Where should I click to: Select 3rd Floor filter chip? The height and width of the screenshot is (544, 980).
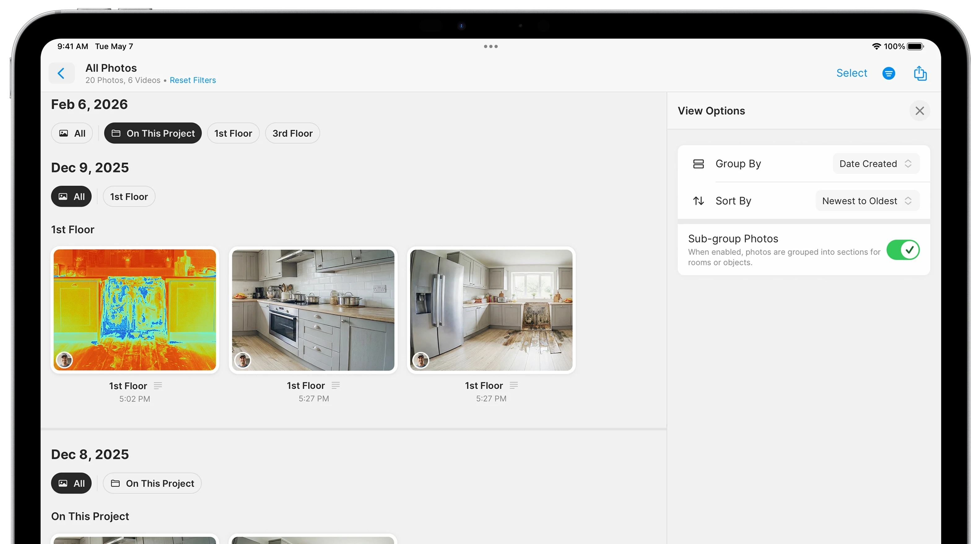coord(292,133)
